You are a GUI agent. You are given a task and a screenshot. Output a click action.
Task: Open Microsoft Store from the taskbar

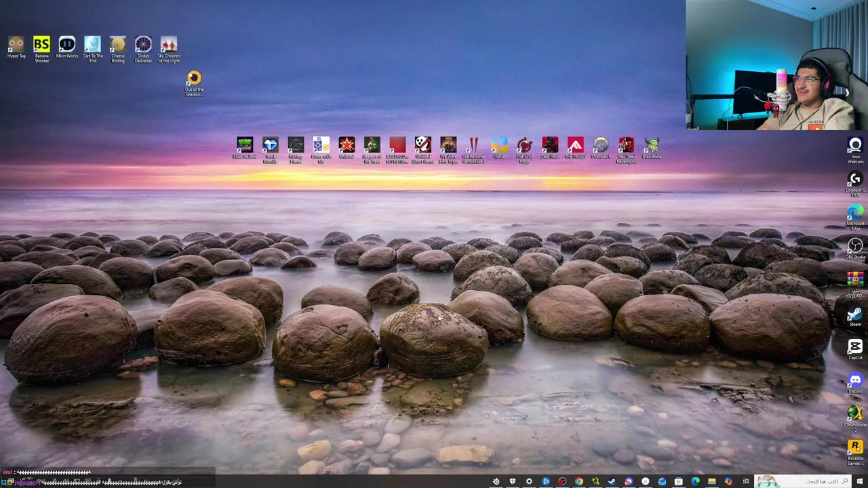coord(678,481)
